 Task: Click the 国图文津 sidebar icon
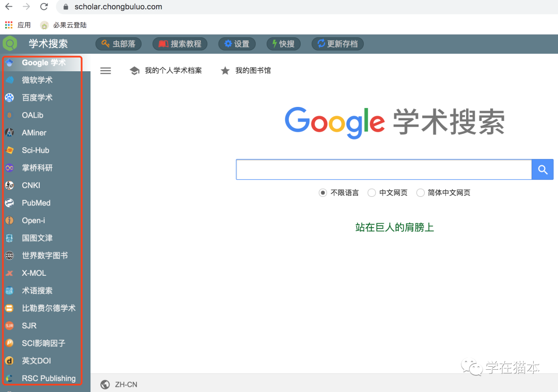pyautogui.click(x=10, y=238)
